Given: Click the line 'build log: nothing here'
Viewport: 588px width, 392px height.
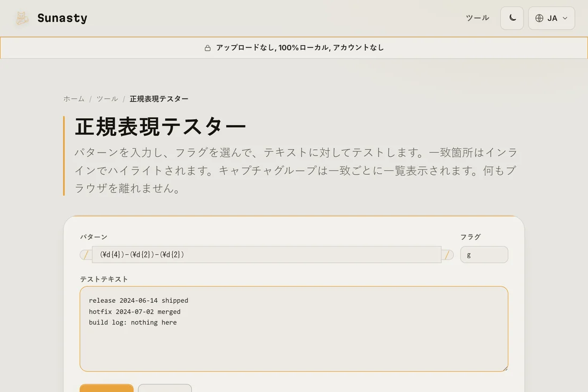Looking at the screenshot, I should coord(133,322).
